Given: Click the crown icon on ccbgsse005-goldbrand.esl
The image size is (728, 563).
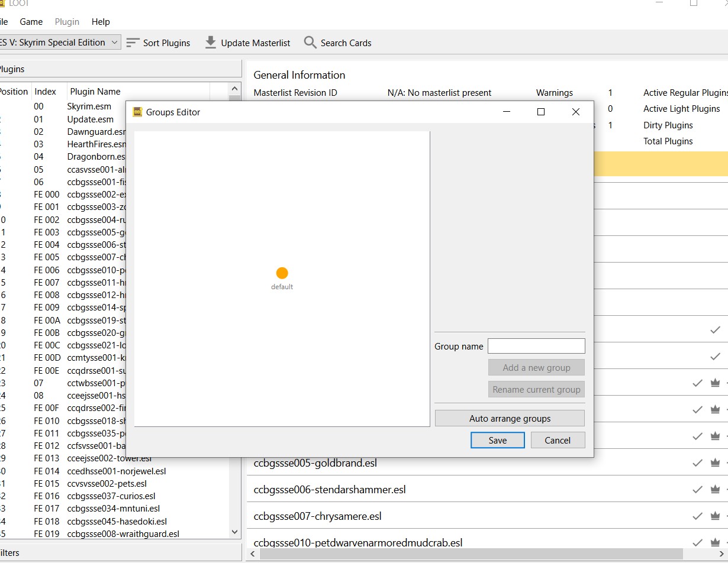Looking at the screenshot, I should (715, 463).
